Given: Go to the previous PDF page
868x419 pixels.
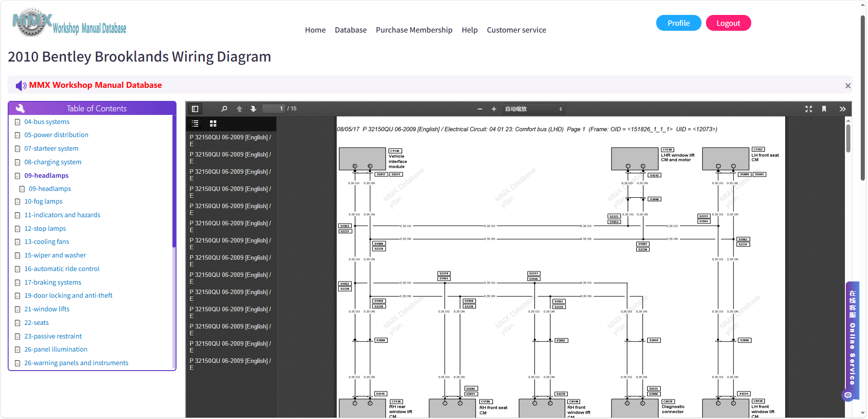Looking at the screenshot, I should [239, 109].
